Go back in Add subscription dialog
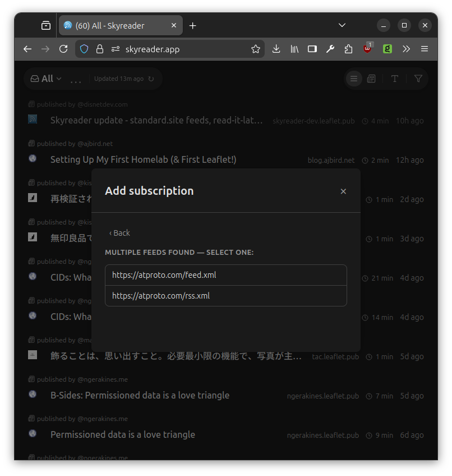The image size is (452, 476). click(119, 233)
